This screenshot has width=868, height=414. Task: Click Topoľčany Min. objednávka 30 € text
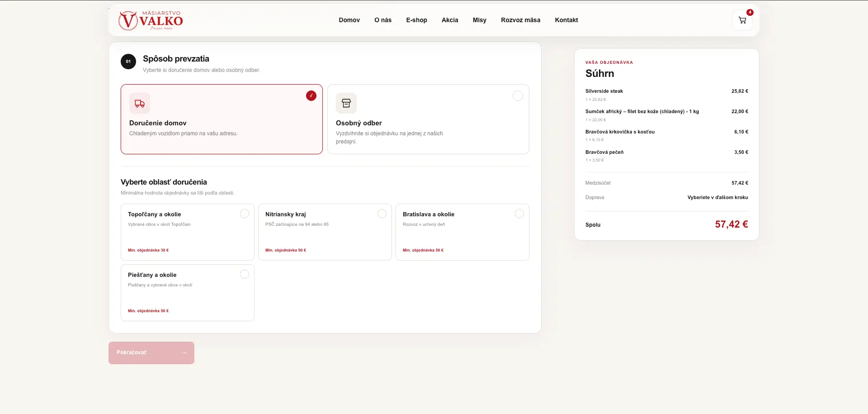click(x=148, y=250)
